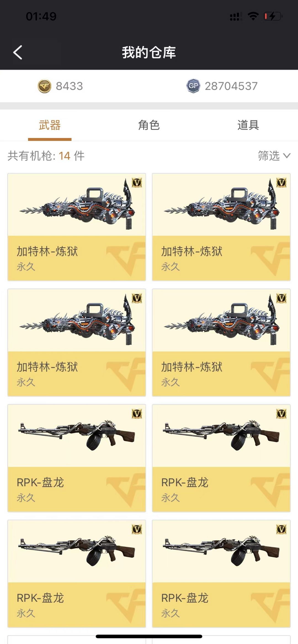Tap V badge on first RPK-盘龙 card
This screenshot has width=298, height=644.
(137, 414)
